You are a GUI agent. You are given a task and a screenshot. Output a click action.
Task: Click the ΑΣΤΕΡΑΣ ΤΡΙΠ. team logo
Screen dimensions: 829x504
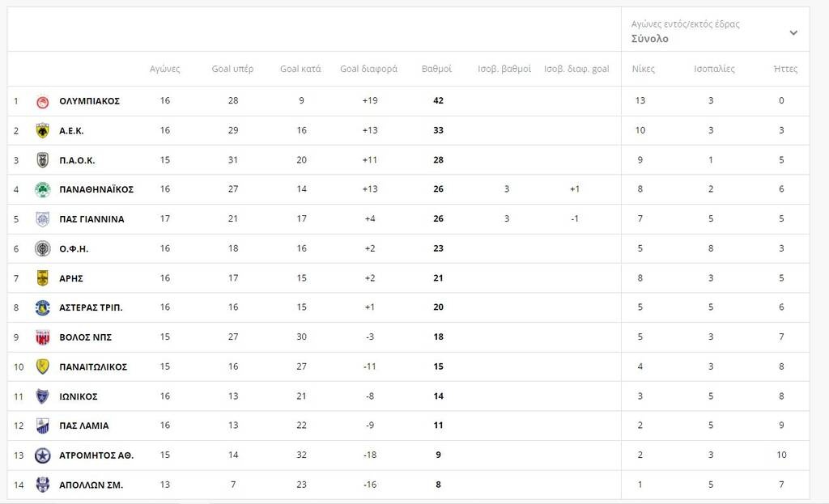[42, 308]
